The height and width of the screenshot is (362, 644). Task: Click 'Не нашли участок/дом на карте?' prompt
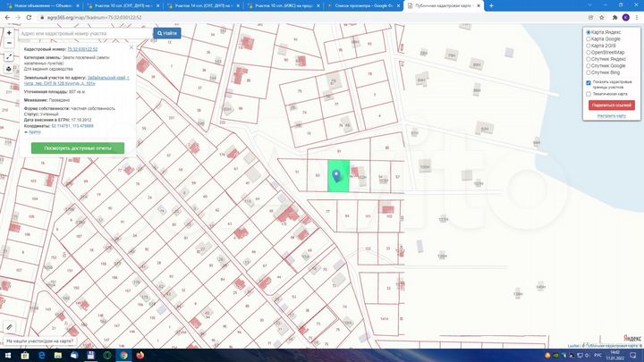click(40, 341)
